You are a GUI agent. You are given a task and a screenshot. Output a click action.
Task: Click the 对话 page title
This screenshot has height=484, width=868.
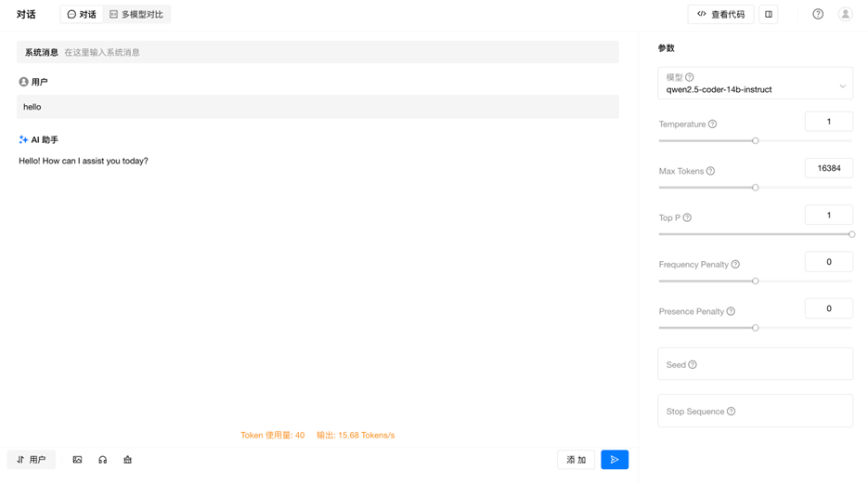click(x=26, y=14)
